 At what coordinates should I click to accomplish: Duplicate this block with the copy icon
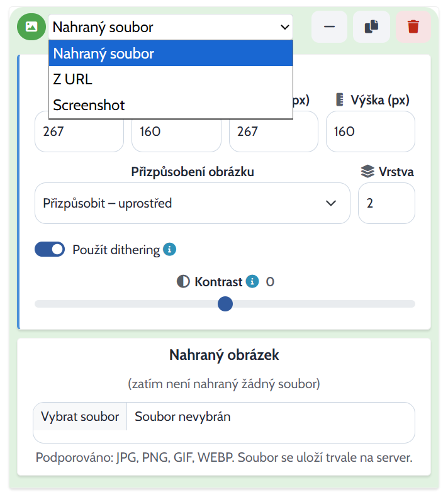click(371, 26)
